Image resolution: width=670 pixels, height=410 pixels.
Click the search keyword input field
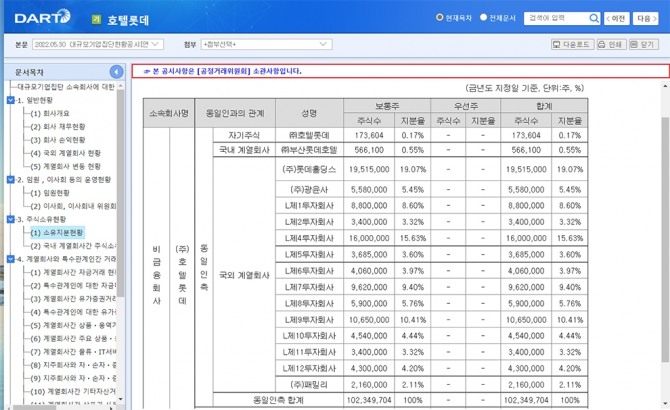(x=556, y=18)
